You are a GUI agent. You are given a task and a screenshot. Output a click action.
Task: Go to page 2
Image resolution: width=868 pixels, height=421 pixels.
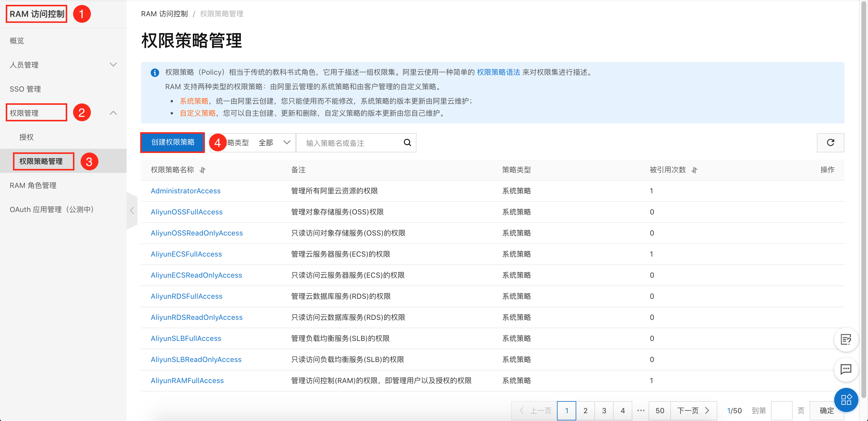[x=585, y=410]
